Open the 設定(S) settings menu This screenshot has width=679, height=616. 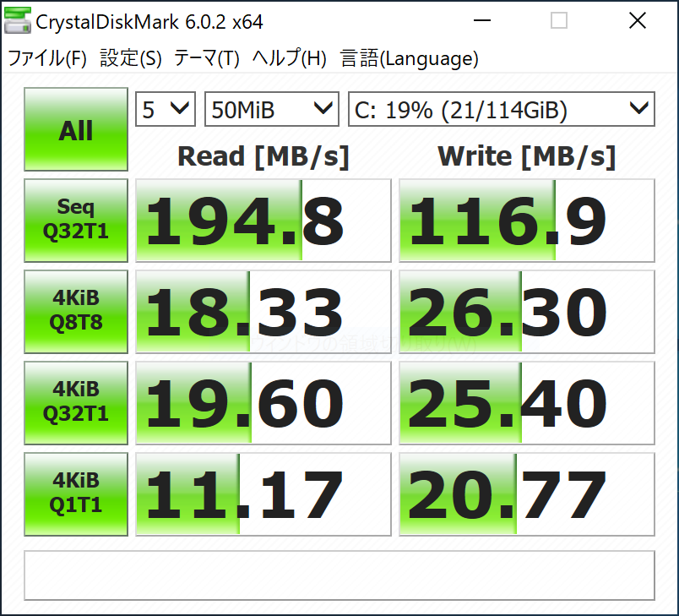point(130,58)
